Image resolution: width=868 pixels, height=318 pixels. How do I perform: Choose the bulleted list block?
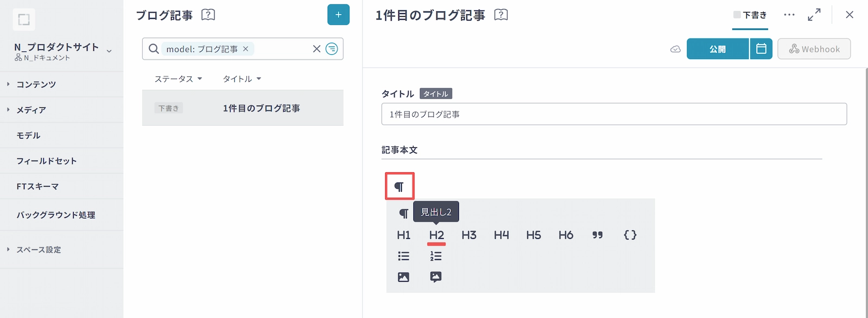[x=404, y=256]
